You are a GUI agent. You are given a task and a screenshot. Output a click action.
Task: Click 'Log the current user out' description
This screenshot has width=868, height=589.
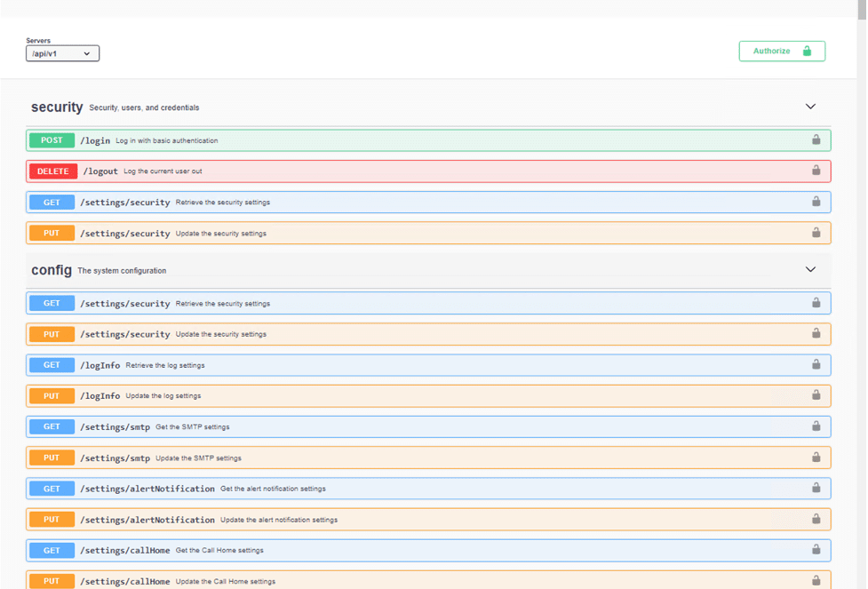point(163,171)
